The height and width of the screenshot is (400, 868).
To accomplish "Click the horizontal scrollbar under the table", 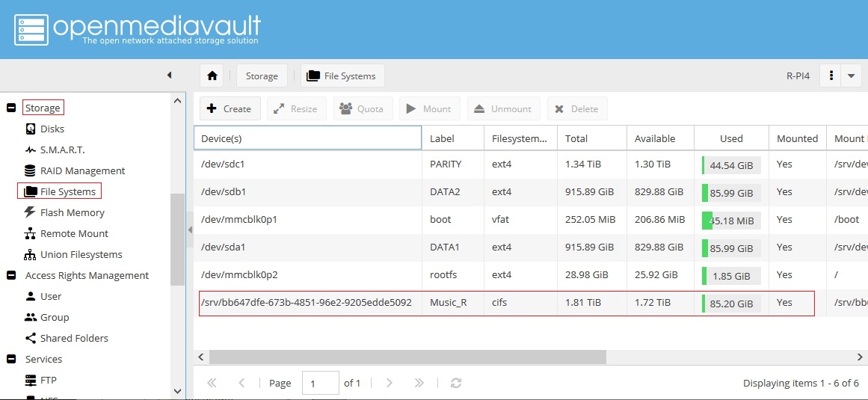I will (x=449, y=357).
